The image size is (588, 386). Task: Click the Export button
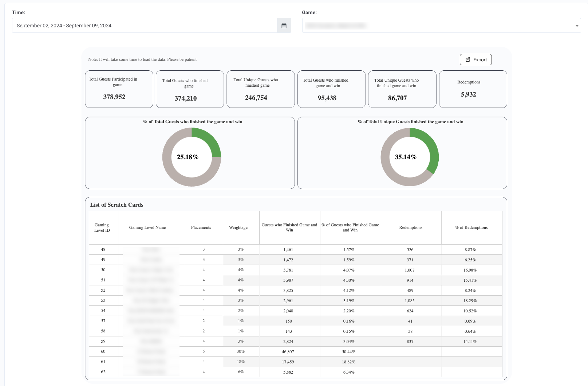tap(475, 60)
